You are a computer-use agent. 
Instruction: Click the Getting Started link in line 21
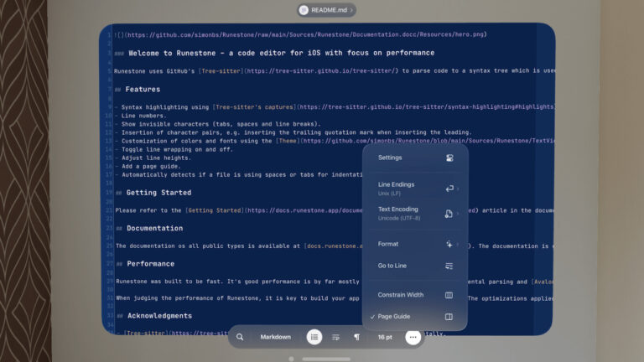click(x=215, y=210)
